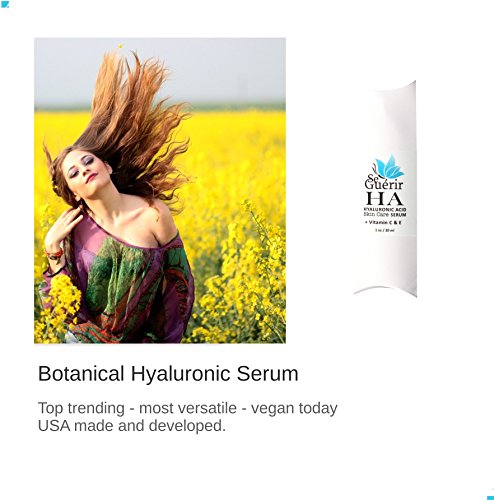Image resolution: width=494 pixels, height=500 pixels.
Task: Click the word 'Serum' in the heading
Action: point(268,373)
